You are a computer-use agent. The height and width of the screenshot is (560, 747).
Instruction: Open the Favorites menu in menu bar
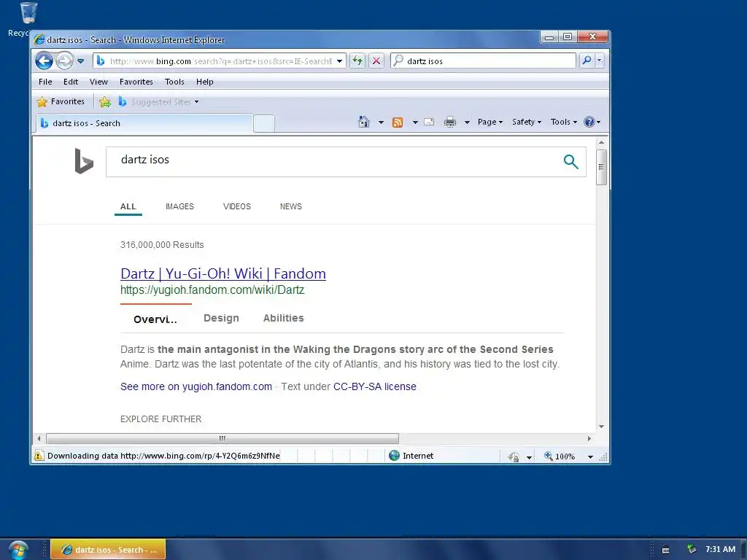136,82
